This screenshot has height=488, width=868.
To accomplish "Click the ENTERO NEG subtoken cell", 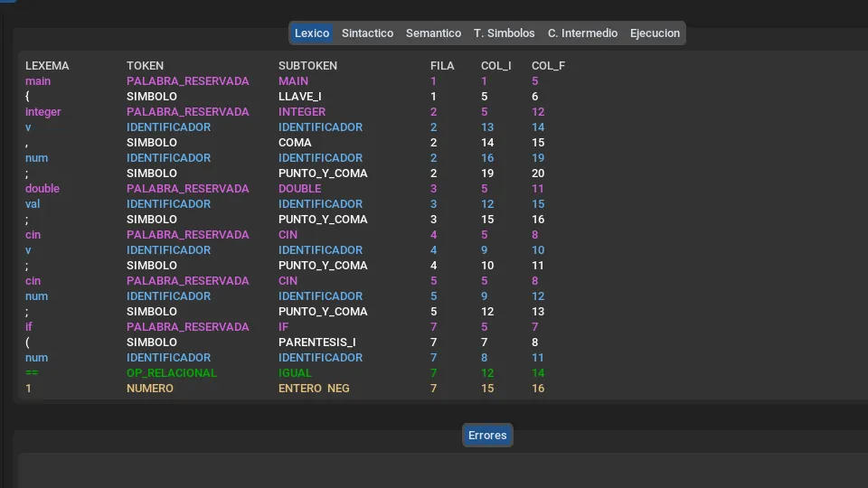I will point(314,389).
